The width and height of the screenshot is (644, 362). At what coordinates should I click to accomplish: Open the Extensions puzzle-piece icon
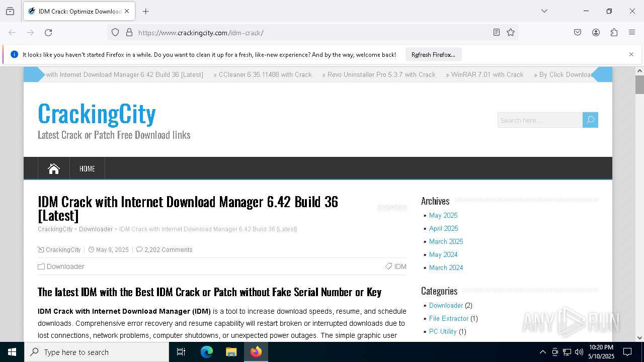pos(614,33)
